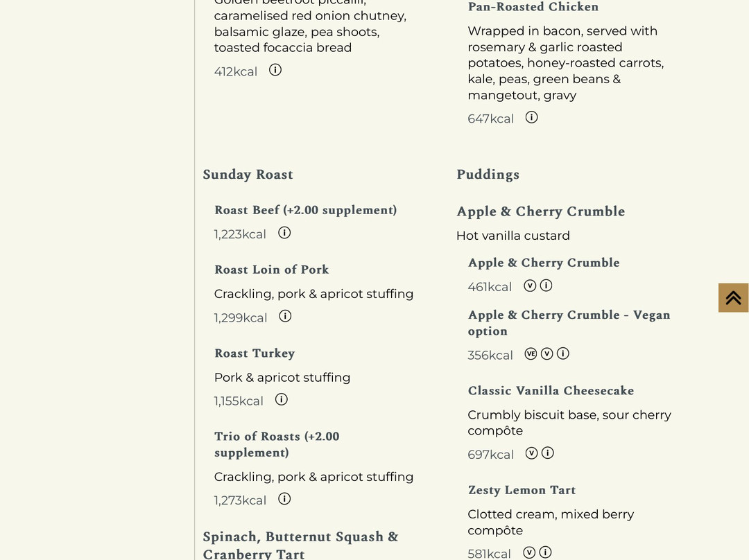Show info icon for Roast Loin of Pork
Image resolution: width=749 pixels, height=560 pixels.
[285, 317]
